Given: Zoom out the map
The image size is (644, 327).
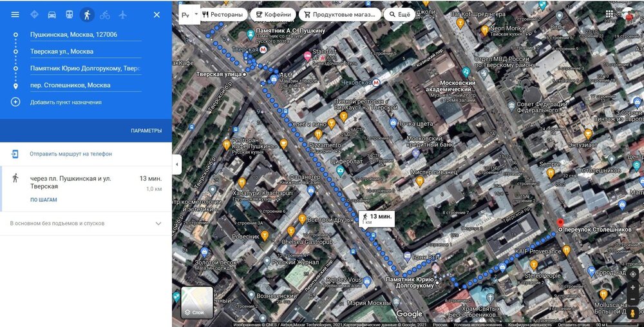Looking at the screenshot, I should [x=633, y=299].
